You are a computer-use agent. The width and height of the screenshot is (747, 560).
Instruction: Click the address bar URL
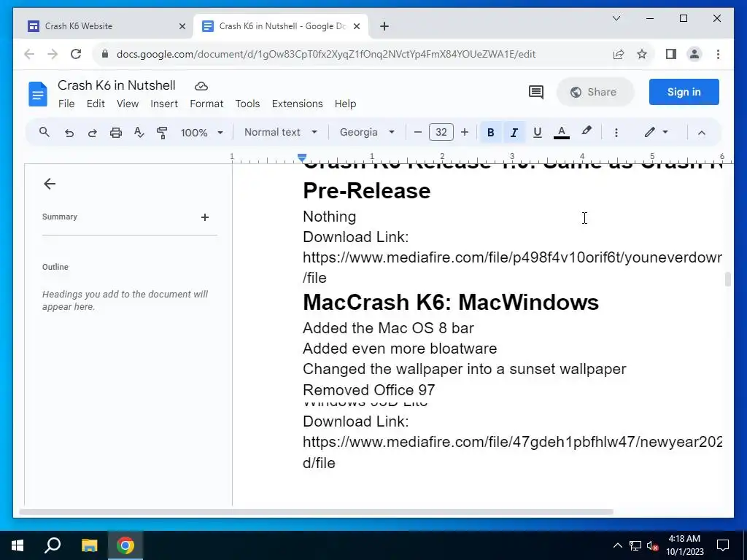coord(326,54)
